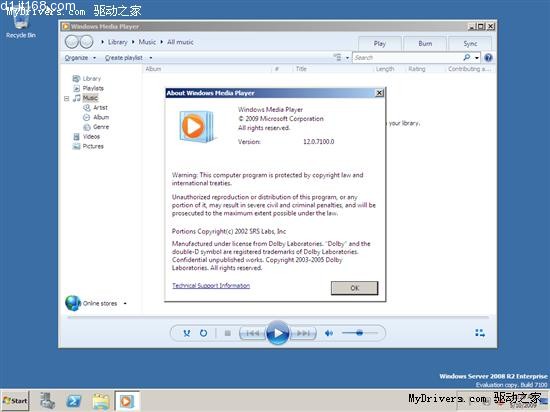
Task: Click Music in the breadcrumb
Action: (x=147, y=42)
